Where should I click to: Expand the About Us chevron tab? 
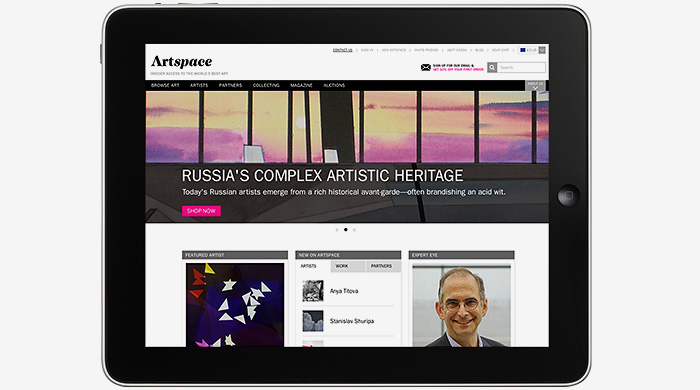click(535, 85)
